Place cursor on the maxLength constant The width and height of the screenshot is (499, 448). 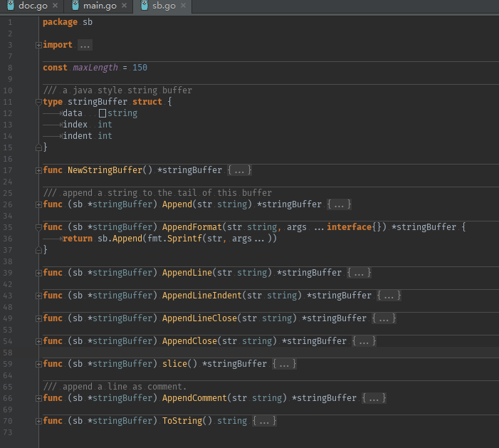pyautogui.click(x=95, y=68)
